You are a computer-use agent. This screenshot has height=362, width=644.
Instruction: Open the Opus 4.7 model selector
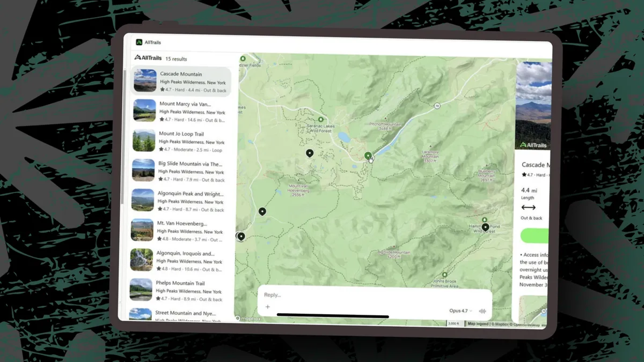pos(458,311)
